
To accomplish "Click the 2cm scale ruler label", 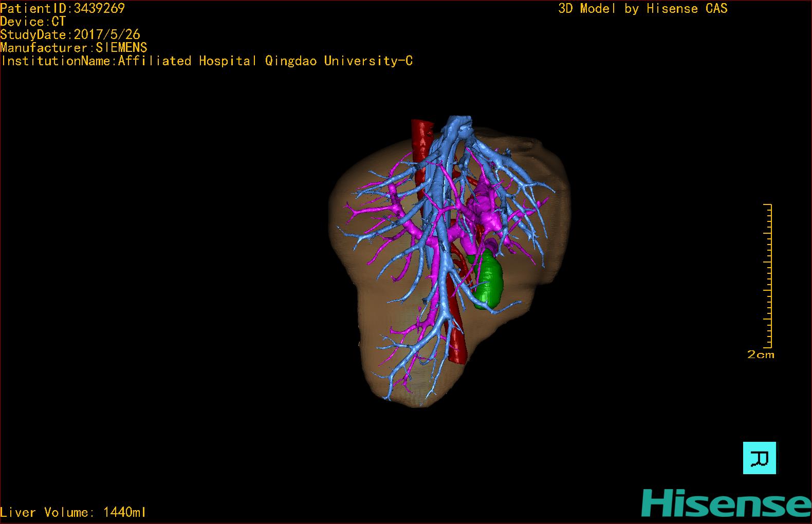I will point(761,354).
